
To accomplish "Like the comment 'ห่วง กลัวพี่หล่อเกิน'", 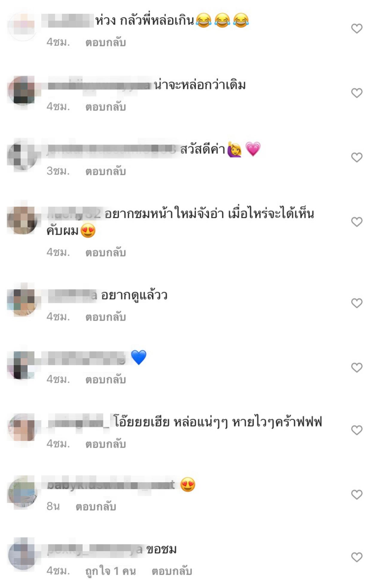I will [x=357, y=28].
